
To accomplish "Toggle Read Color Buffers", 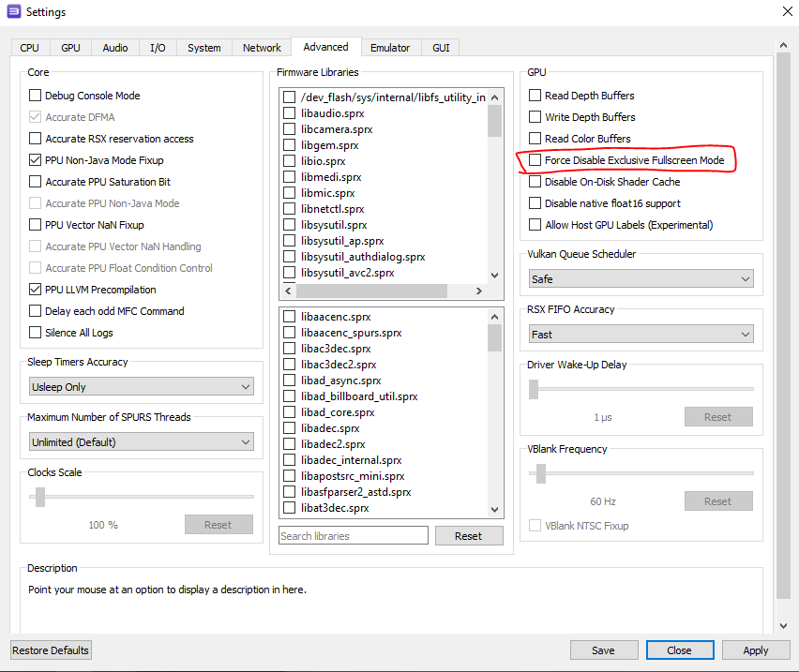I will click(x=535, y=139).
